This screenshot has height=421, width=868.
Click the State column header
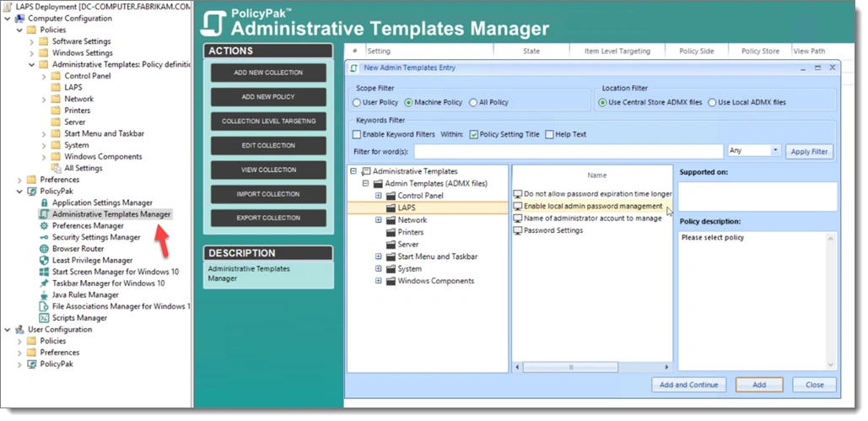click(531, 51)
